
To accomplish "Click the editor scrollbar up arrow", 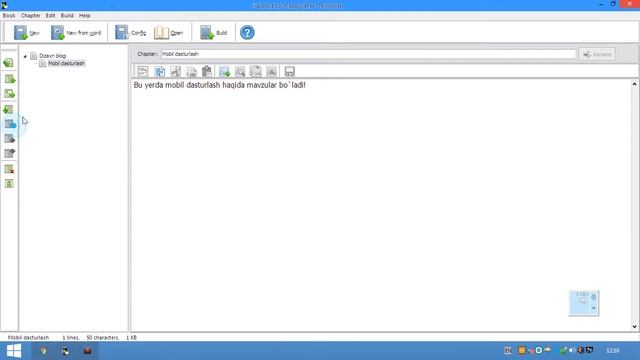I will coord(634,84).
